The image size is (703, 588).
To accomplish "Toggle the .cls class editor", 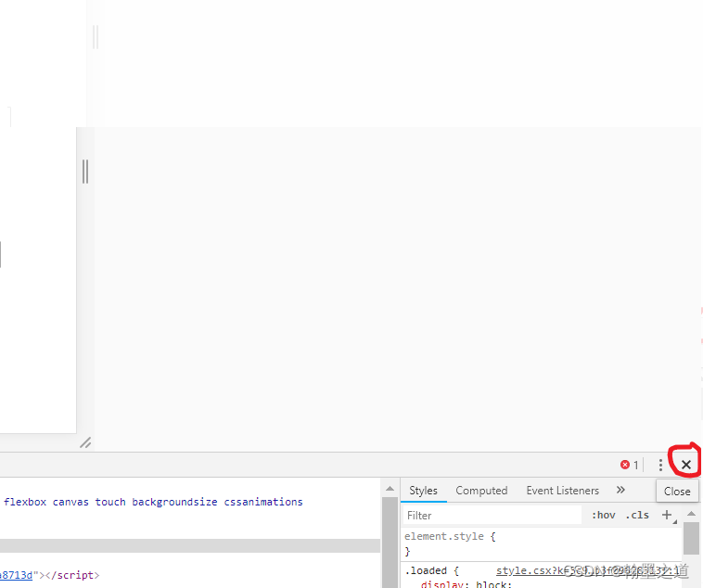I will pyautogui.click(x=637, y=516).
